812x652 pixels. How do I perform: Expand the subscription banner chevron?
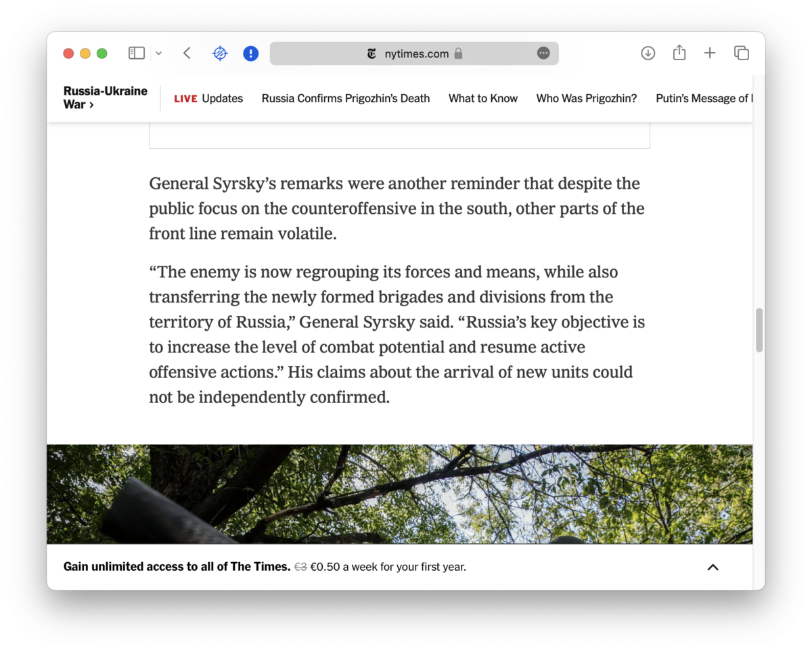pos(713,567)
